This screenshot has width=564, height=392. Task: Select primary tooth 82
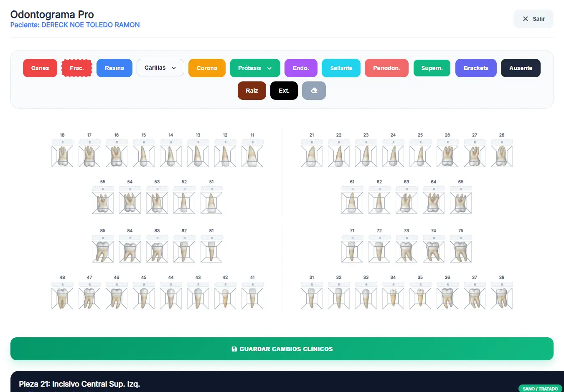pos(184,252)
